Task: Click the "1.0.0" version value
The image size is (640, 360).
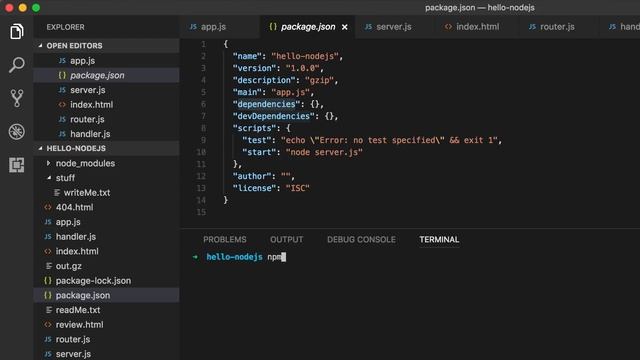Action: click(x=302, y=68)
